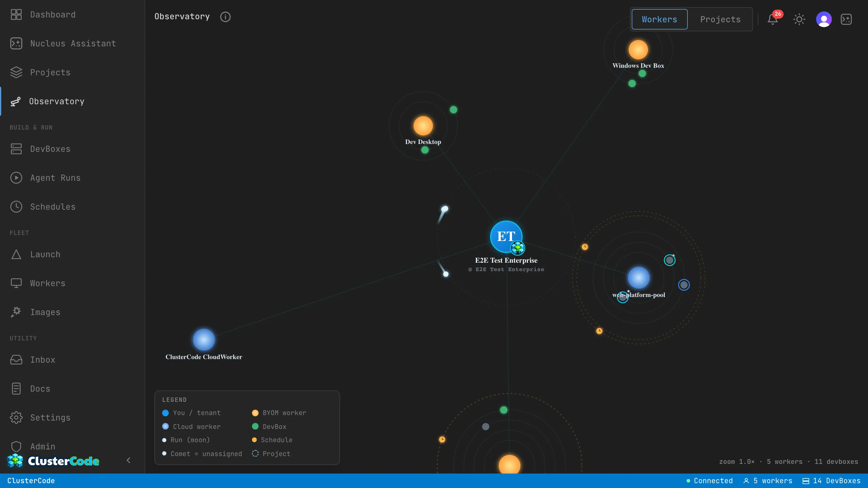
Task: Click the "Cloud worker" legend entry
Action: [191, 427]
